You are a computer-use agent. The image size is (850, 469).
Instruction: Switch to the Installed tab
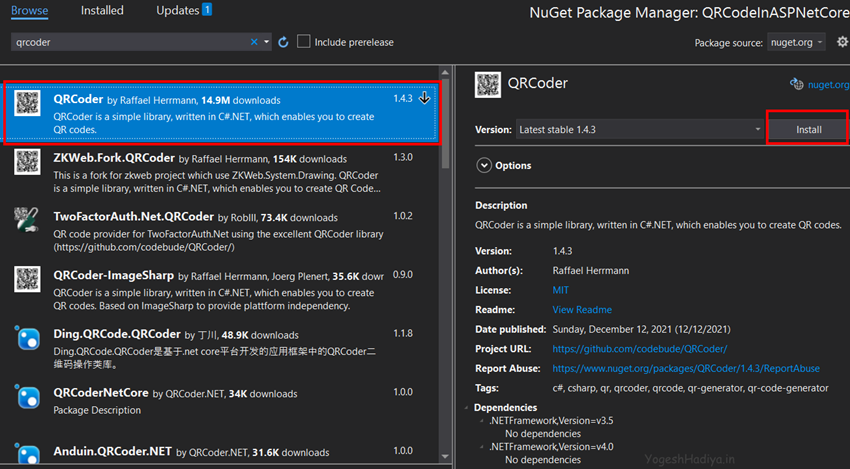[x=102, y=10]
